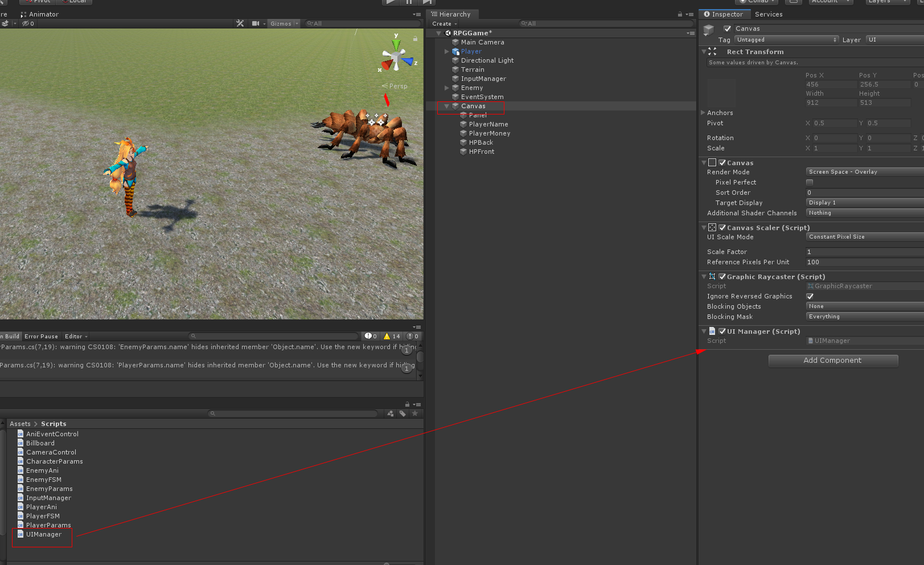924x565 pixels.
Task: Open the Gizmos dropdown in Scene view
Action: [284, 23]
